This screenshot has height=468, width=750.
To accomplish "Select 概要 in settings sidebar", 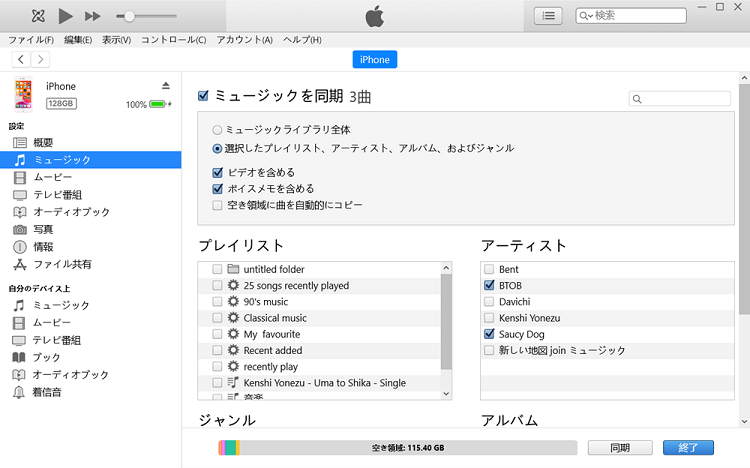I will (x=90, y=143).
